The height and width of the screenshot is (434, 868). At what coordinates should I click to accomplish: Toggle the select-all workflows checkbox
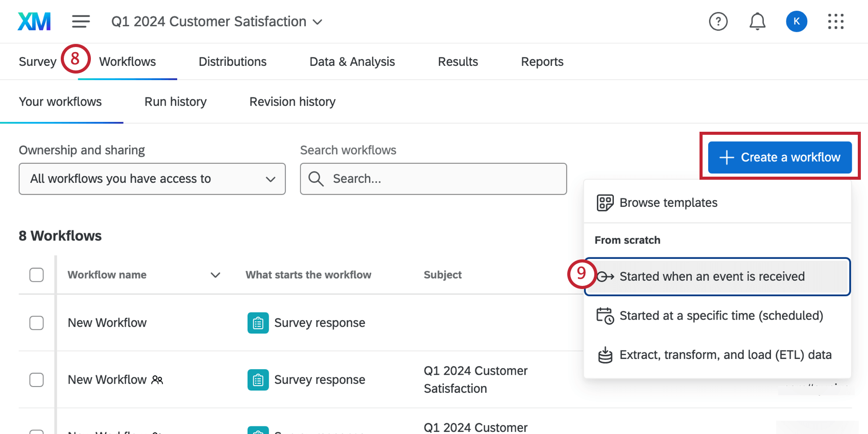[x=36, y=275]
